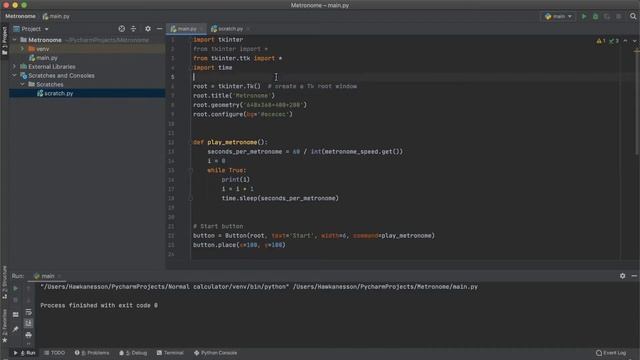Open the main run configuration dropdown
The width and height of the screenshot is (640, 360).
point(558,16)
